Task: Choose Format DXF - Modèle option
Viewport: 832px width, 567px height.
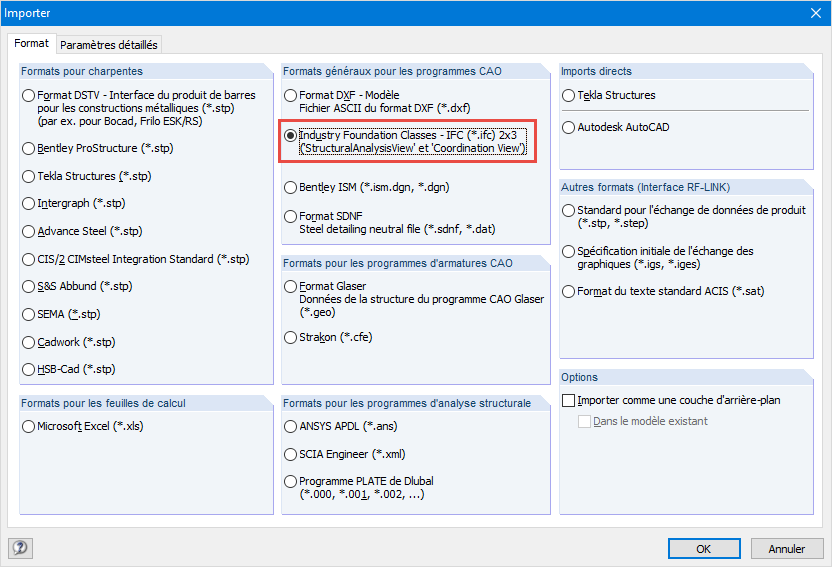Action: [291, 96]
